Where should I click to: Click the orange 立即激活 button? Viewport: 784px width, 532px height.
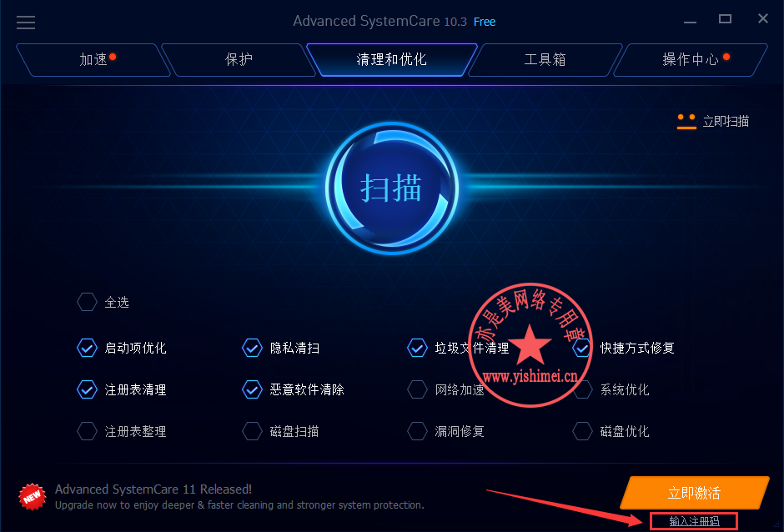click(695, 493)
